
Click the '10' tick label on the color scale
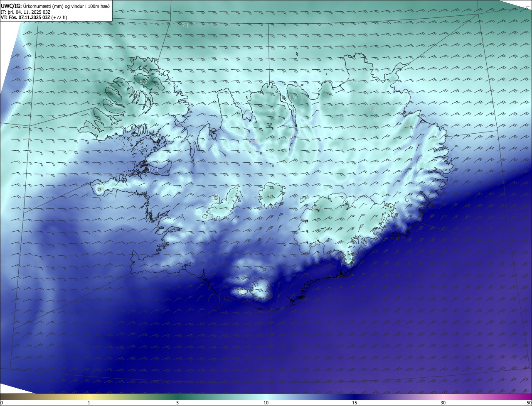(266, 403)
